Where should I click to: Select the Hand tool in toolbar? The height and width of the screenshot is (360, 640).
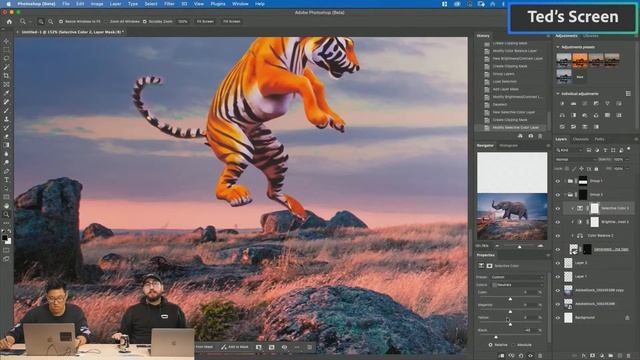point(6,206)
